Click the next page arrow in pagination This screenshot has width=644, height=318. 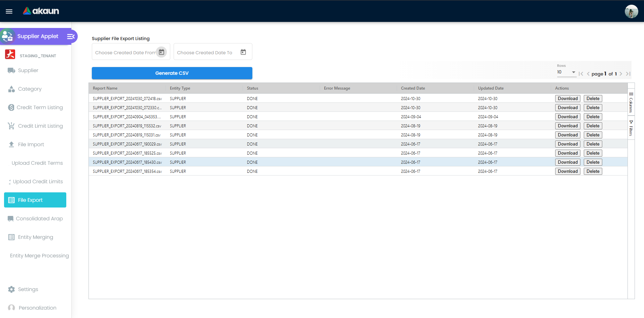[x=621, y=74]
